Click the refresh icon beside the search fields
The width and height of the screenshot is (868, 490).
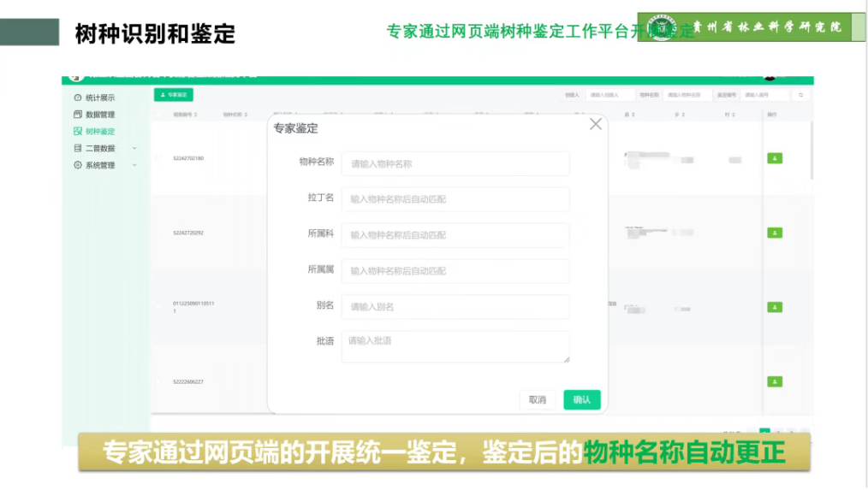point(800,95)
